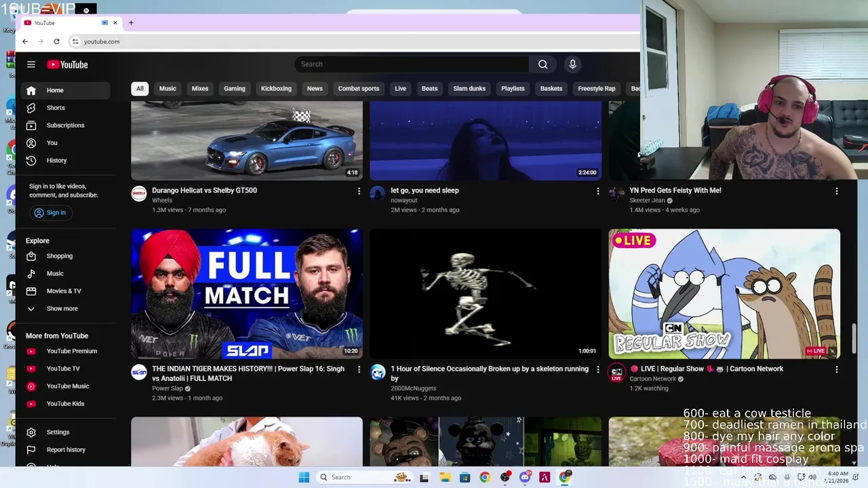
Task: Open Movies & TV under Explore
Action: [65, 291]
